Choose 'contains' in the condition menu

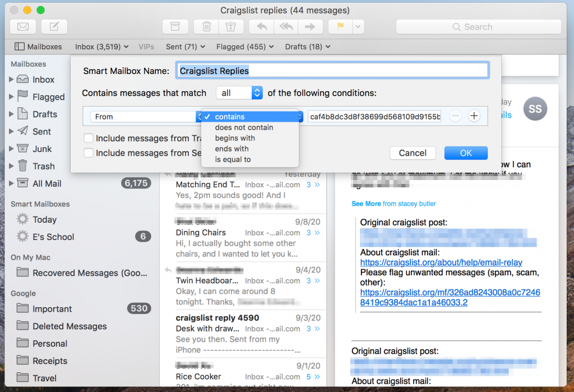(x=250, y=117)
